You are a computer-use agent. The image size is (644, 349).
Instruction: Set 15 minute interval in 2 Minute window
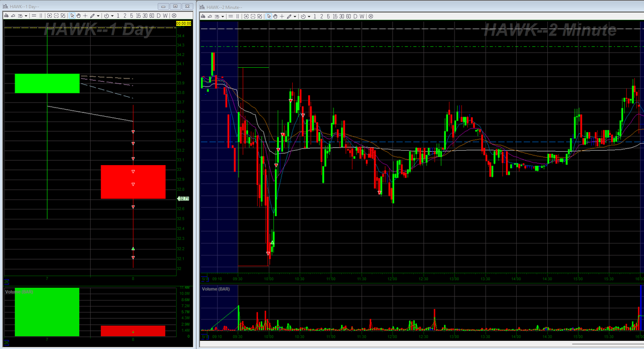coord(335,17)
